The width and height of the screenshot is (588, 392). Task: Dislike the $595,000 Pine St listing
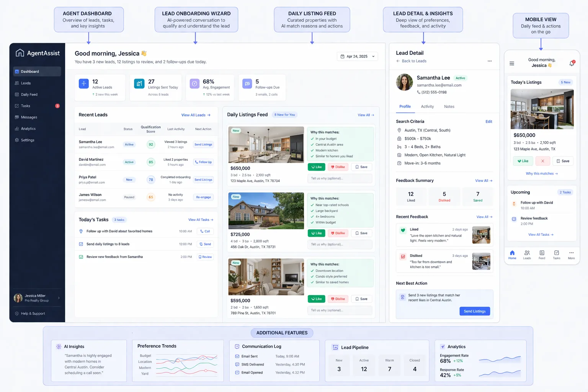[338, 299]
